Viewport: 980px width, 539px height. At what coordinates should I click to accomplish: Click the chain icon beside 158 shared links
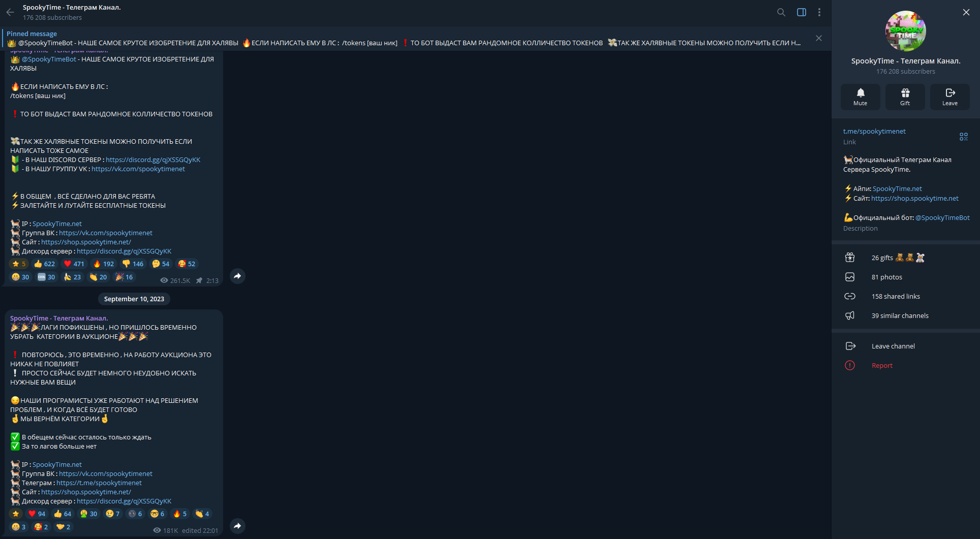pyautogui.click(x=850, y=296)
